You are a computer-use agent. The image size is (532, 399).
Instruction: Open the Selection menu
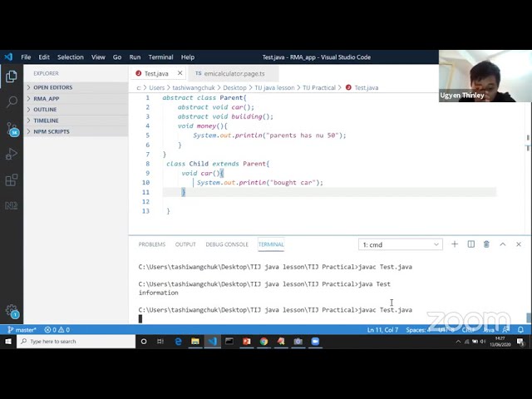(x=71, y=57)
